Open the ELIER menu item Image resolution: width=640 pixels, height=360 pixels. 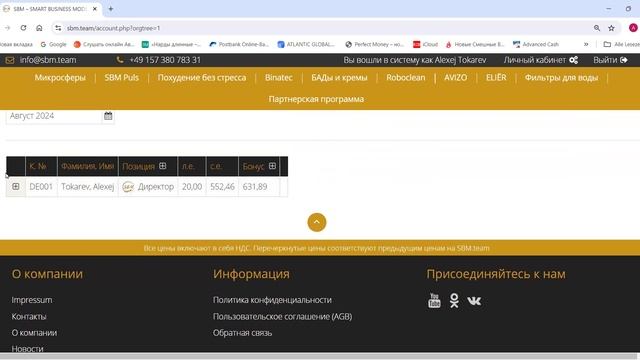pyautogui.click(x=496, y=78)
